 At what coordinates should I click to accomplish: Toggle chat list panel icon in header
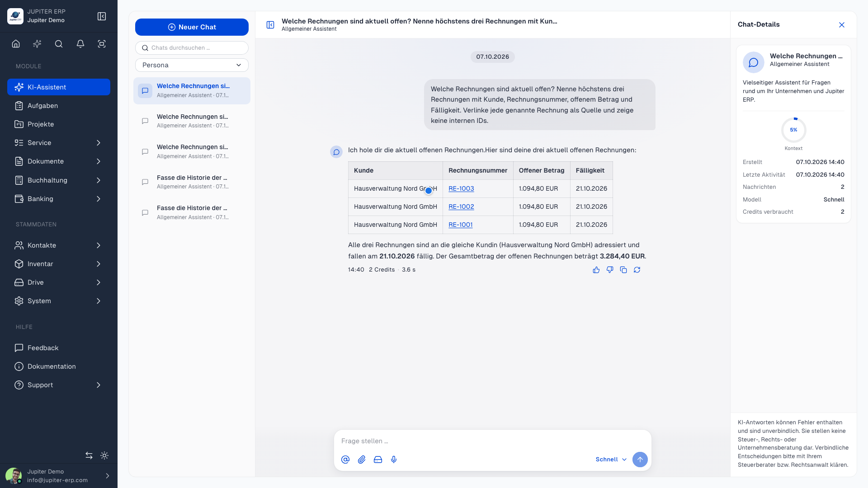tap(270, 25)
